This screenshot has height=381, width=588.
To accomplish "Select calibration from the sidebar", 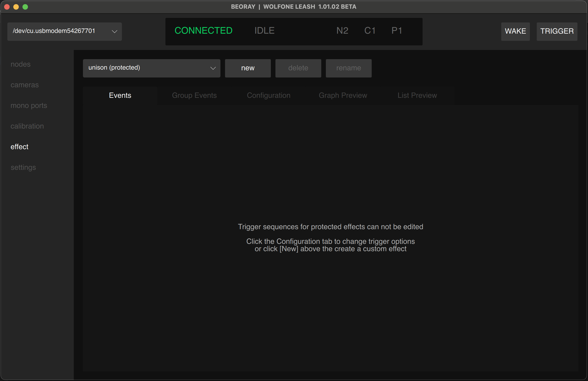I will pos(27,126).
